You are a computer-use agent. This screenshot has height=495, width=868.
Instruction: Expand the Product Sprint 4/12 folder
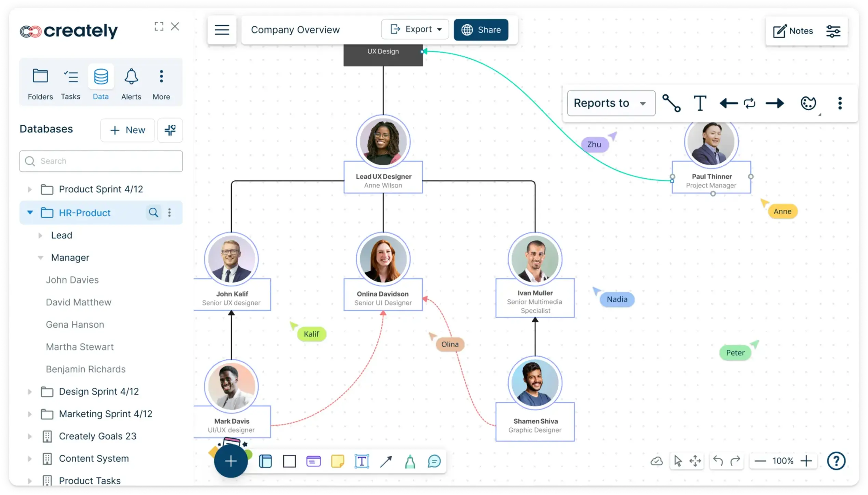(30, 189)
